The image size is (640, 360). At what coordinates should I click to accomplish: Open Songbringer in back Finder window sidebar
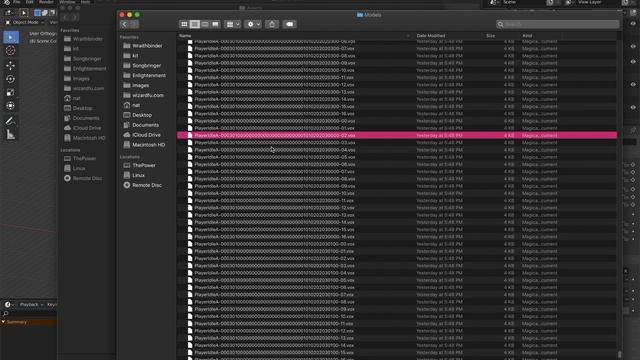point(87,59)
